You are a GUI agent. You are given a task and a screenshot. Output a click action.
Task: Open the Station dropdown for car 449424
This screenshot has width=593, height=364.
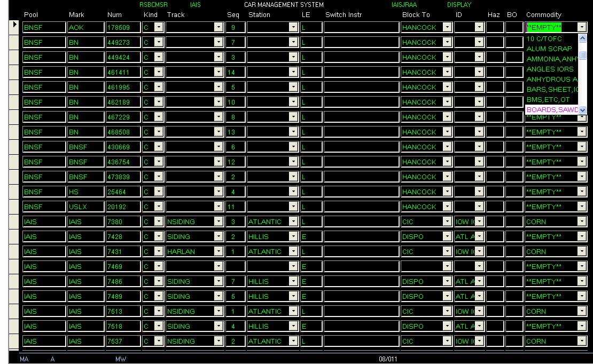pyautogui.click(x=293, y=57)
